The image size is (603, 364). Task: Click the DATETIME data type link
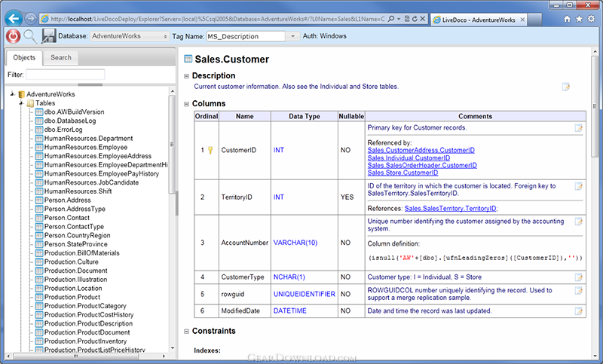pyautogui.click(x=290, y=311)
